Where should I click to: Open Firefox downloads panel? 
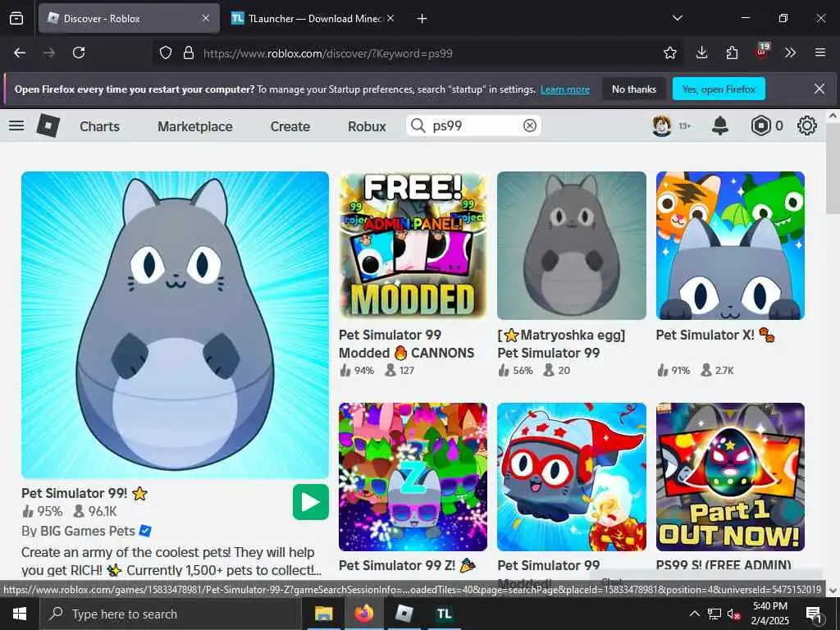pos(701,52)
